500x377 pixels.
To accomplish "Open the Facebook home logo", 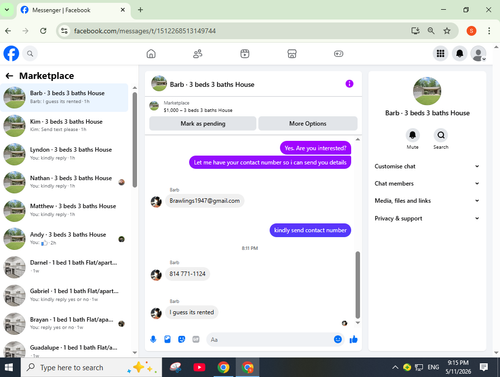I will (11, 53).
